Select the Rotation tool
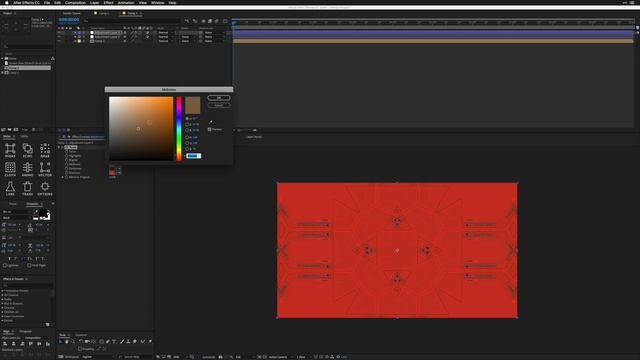640x360 pixels. click(x=81, y=342)
